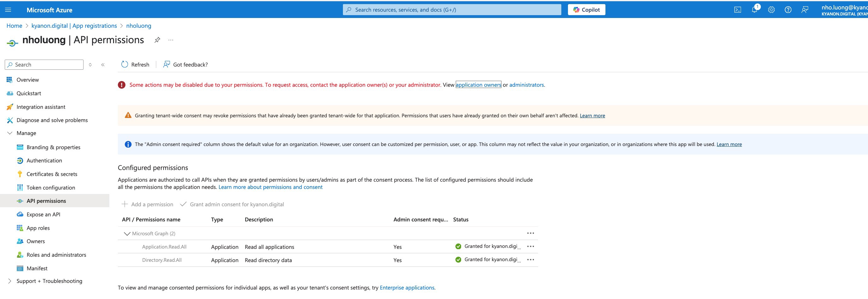Open Learn more about permissions and consent
Image resolution: width=868 pixels, height=299 pixels.
270,187
